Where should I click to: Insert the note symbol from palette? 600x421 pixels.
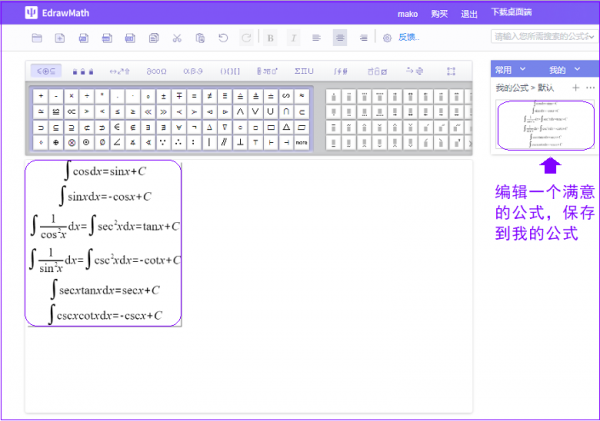[301, 143]
